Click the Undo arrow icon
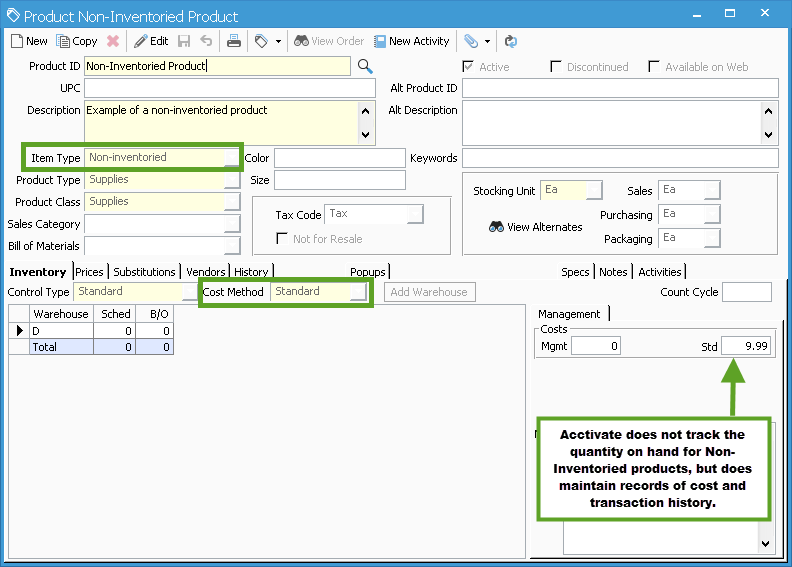Screen dimensions: 792x567 point(206,41)
